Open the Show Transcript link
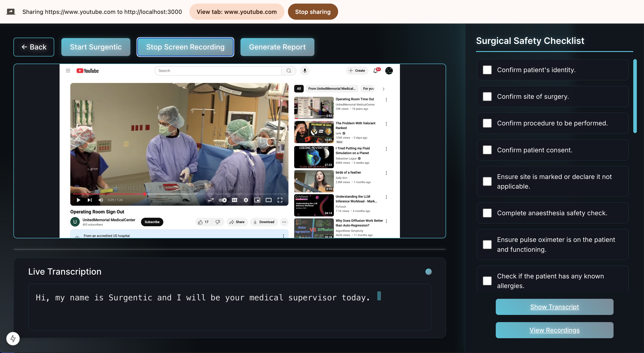 (x=554, y=307)
